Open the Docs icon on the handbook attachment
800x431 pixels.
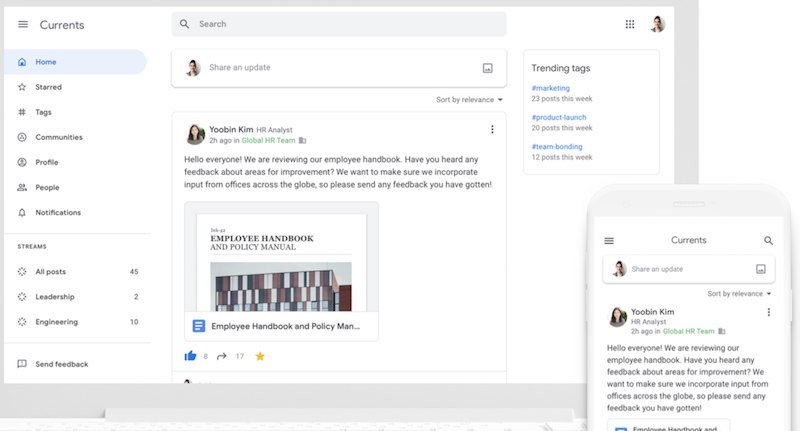198,326
